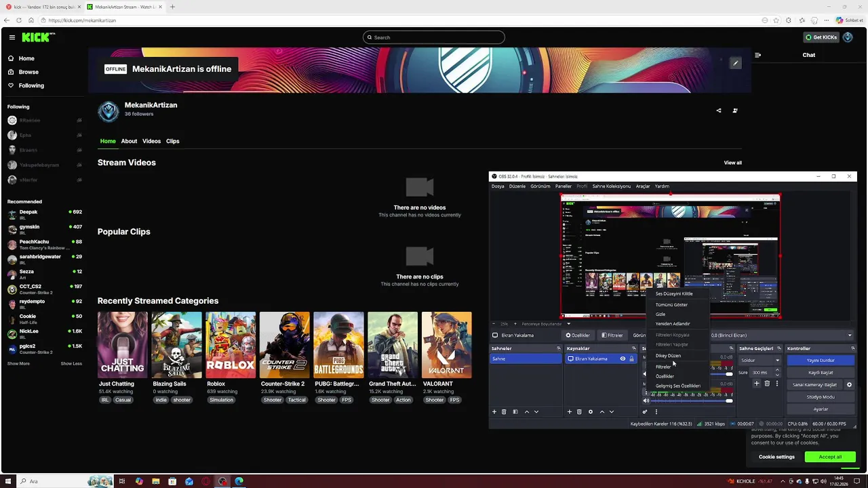Click Accept all cookies button
This screenshot has height=488, width=868.
click(830, 457)
